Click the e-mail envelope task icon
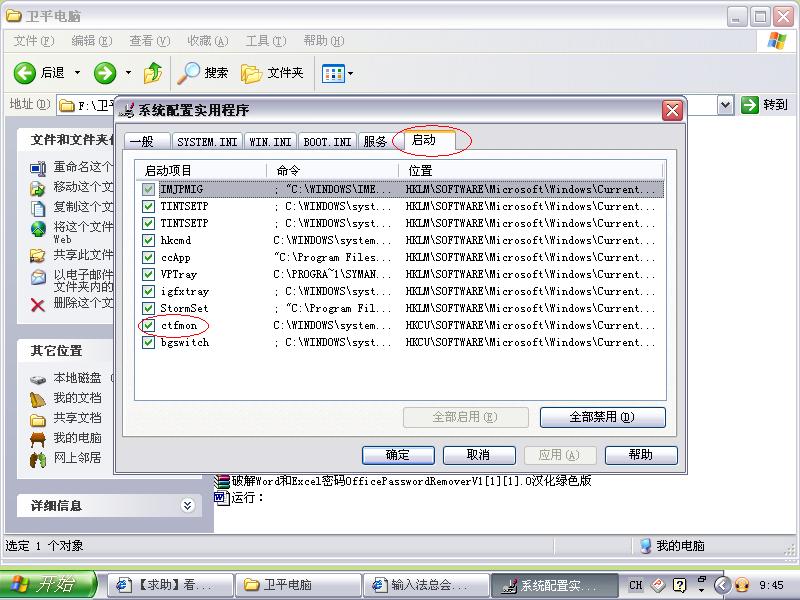This screenshot has width=800, height=600. 38,277
